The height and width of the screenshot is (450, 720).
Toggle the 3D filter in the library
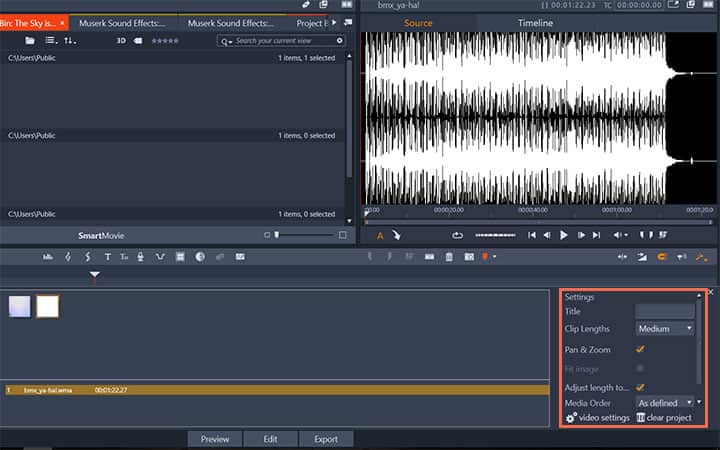121,41
